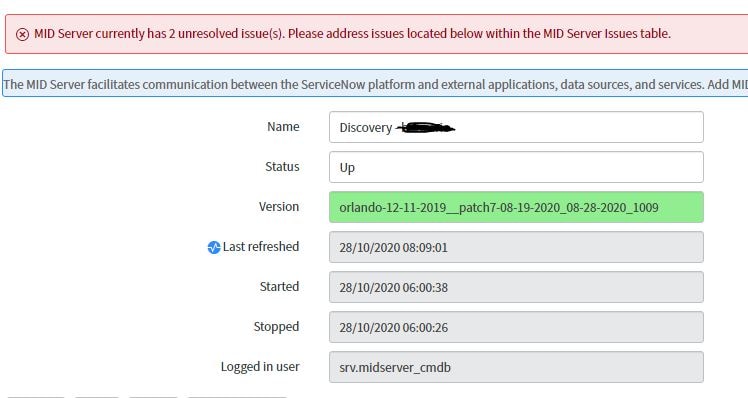Click the Version field label
The width and height of the screenshot is (748, 398).
(279, 207)
